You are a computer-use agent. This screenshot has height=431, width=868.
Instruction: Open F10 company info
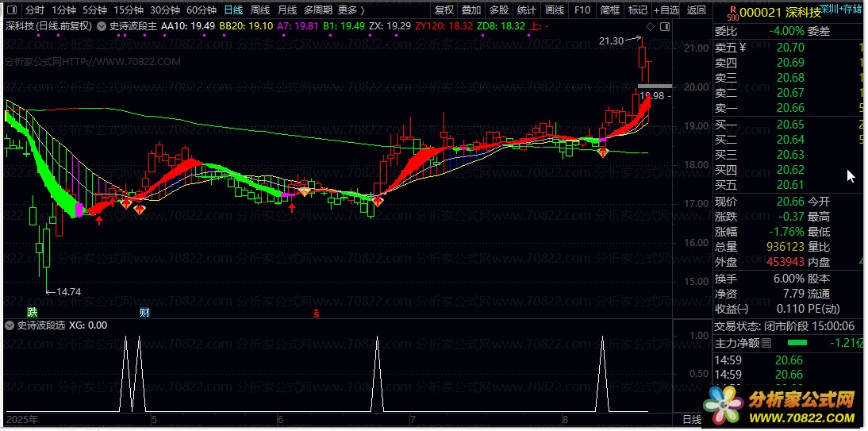click(x=582, y=10)
